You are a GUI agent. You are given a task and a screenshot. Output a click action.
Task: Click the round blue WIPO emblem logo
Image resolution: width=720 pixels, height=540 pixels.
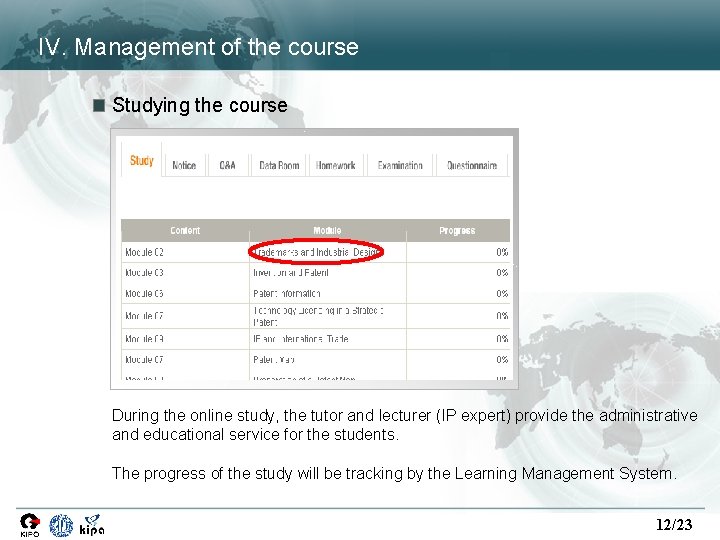pos(61,525)
